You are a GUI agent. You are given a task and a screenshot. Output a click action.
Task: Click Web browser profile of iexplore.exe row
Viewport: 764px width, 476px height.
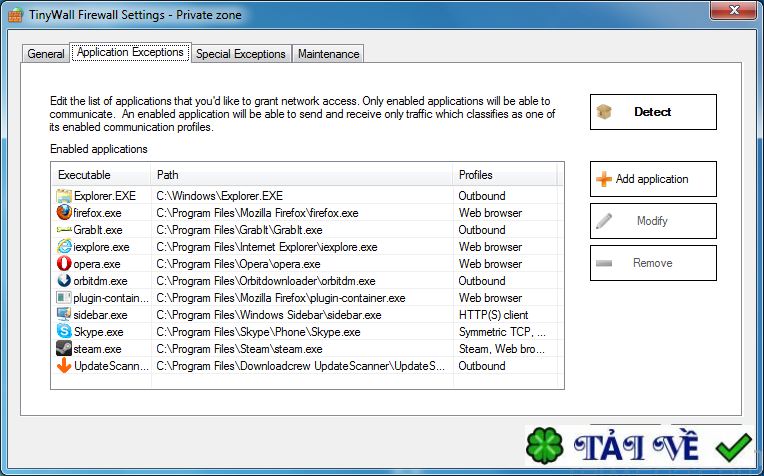pos(490,247)
